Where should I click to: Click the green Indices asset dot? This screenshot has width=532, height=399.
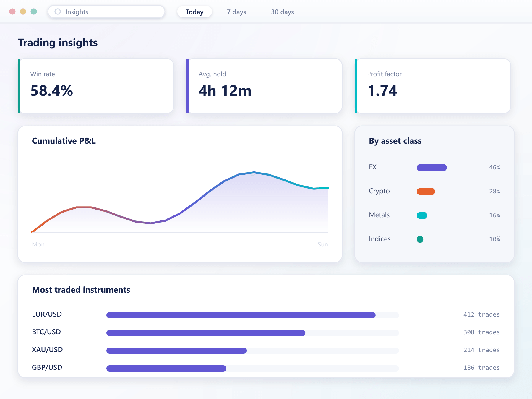coord(420,239)
